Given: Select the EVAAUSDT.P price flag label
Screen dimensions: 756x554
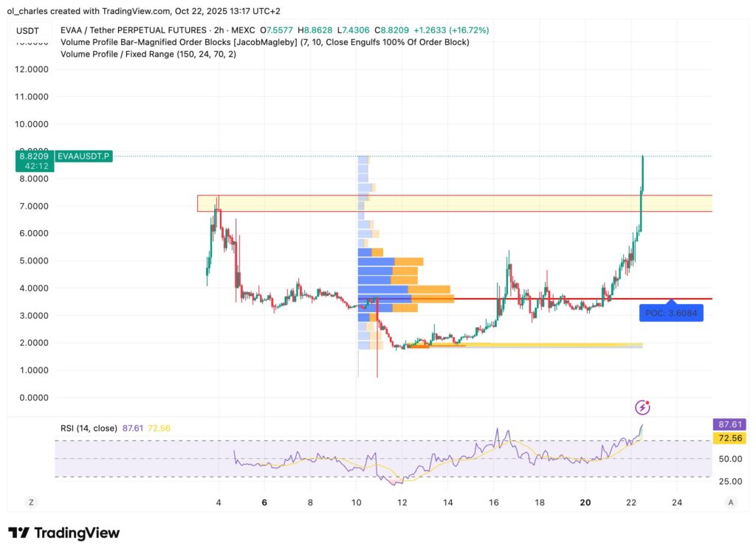Looking at the screenshot, I should pos(83,156).
